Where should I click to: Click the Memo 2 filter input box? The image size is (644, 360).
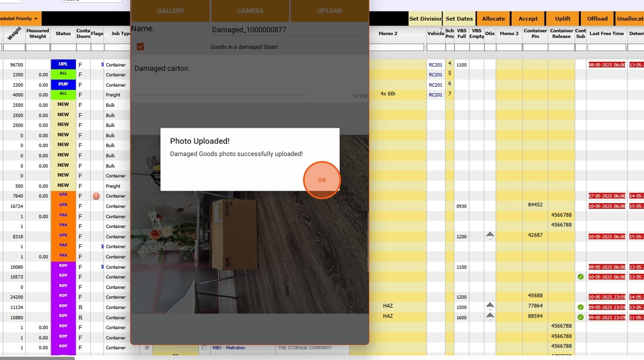(x=396, y=48)
